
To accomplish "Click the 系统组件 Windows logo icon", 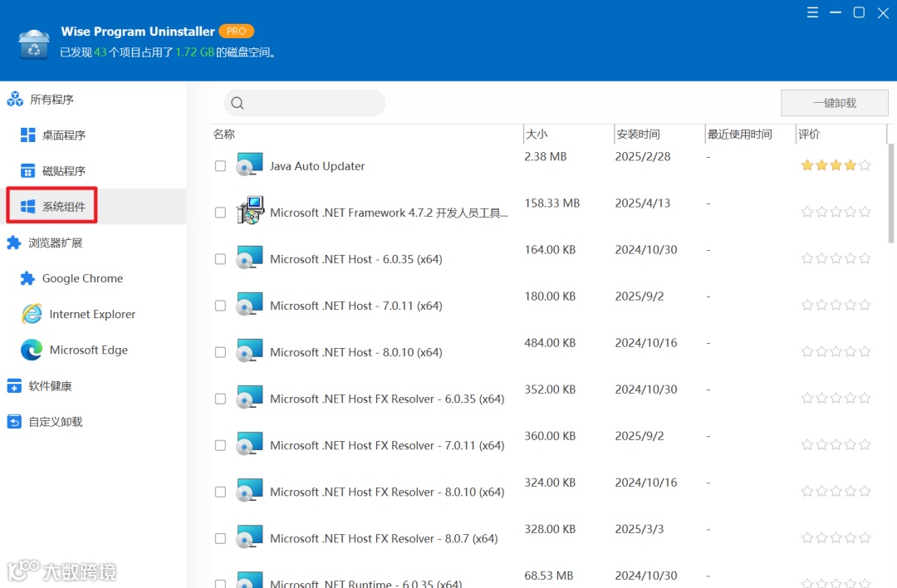I will click(x=27, y=207).
